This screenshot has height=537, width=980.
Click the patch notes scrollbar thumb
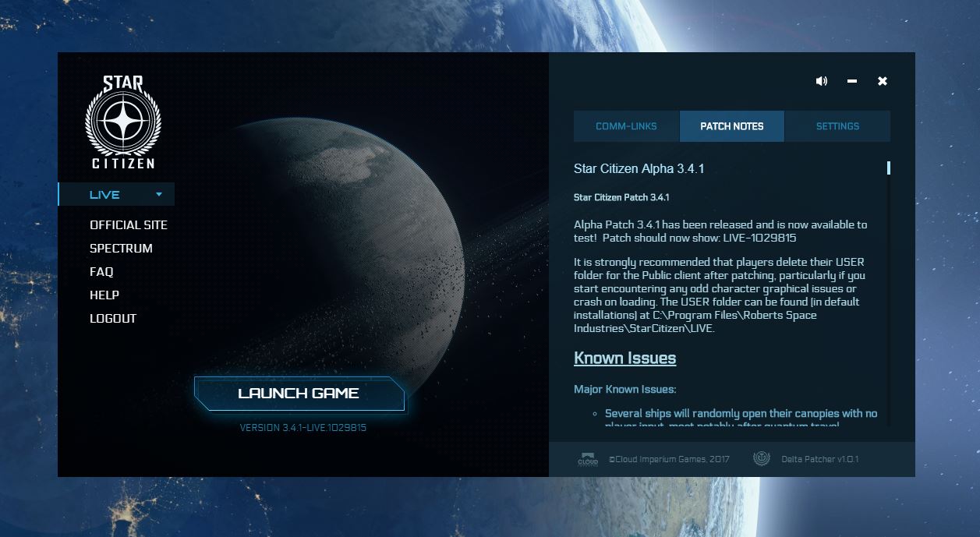[x=888, y=168]
